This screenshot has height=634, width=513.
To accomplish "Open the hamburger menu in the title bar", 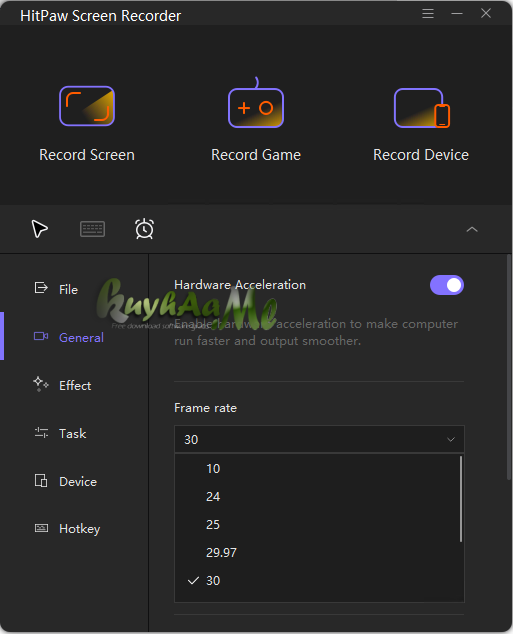I will coord(428,14).
